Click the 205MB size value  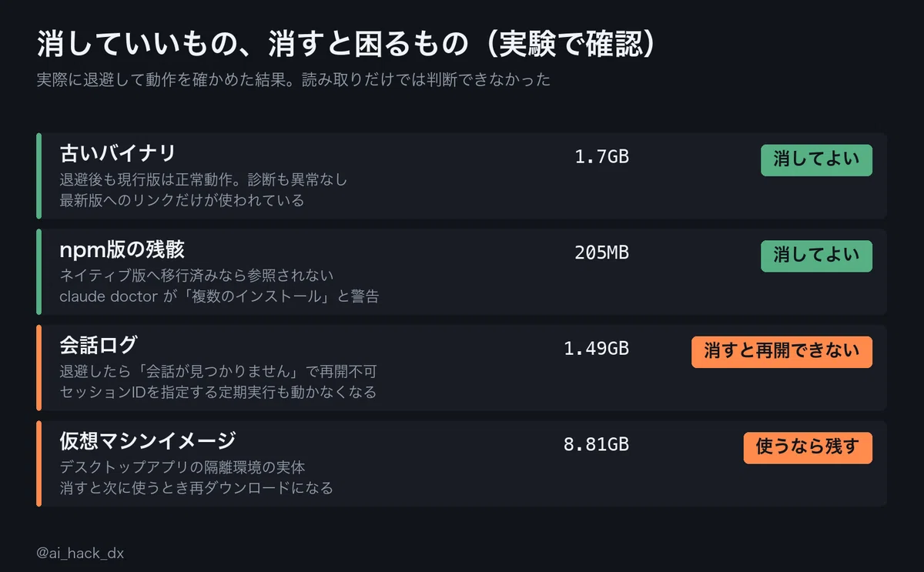601,253
